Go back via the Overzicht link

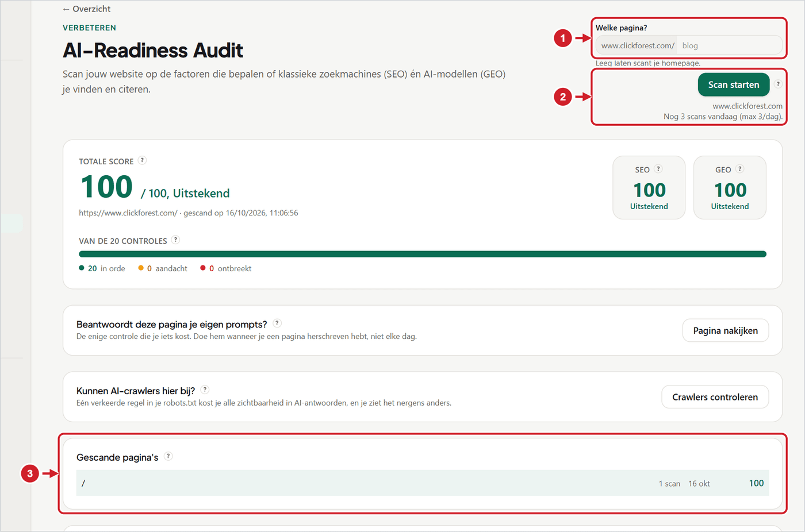[86, 9]
